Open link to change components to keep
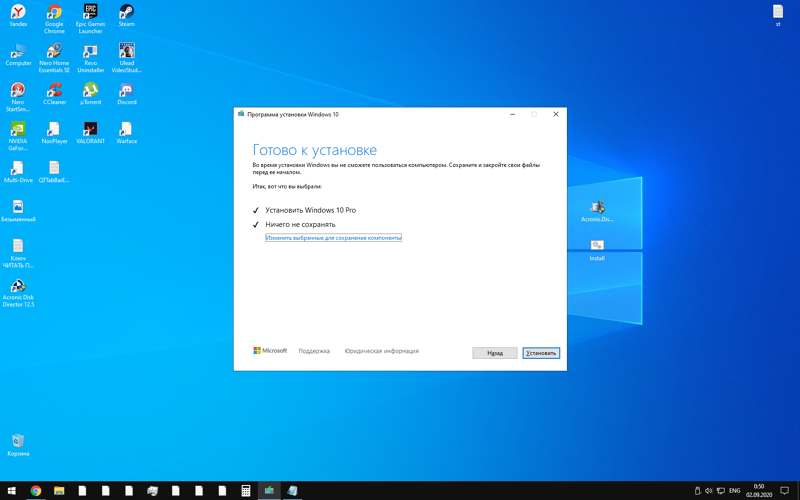Screen dimensions: 800x500 point(333,238)
